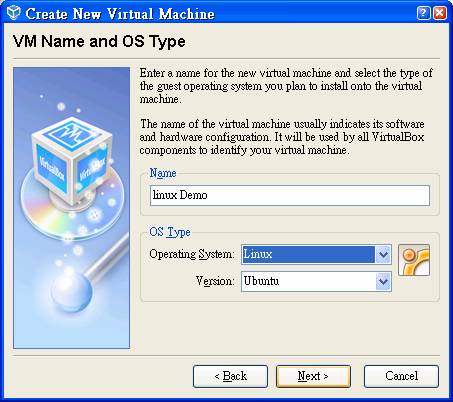Expand the Operating System dropdown arrow

click(383, 255)
